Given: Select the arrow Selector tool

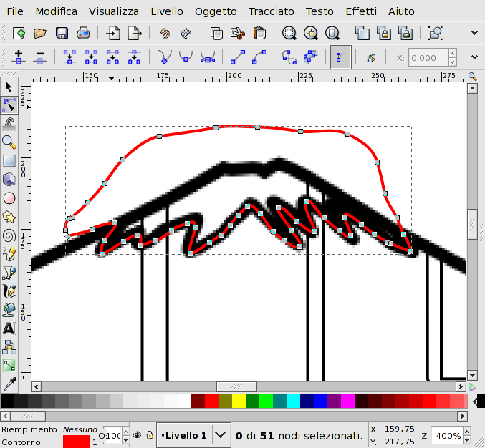Looking at the screenshot, I should tap(9, 87).
